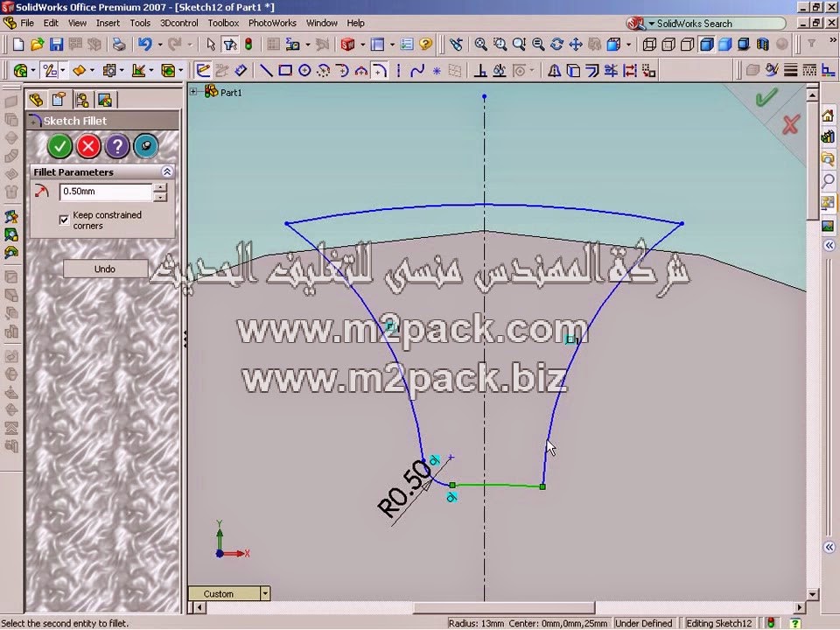Screen dimensions: 840x630
Task: Select the Tangent Arc tool
Action: pos(342,70)
